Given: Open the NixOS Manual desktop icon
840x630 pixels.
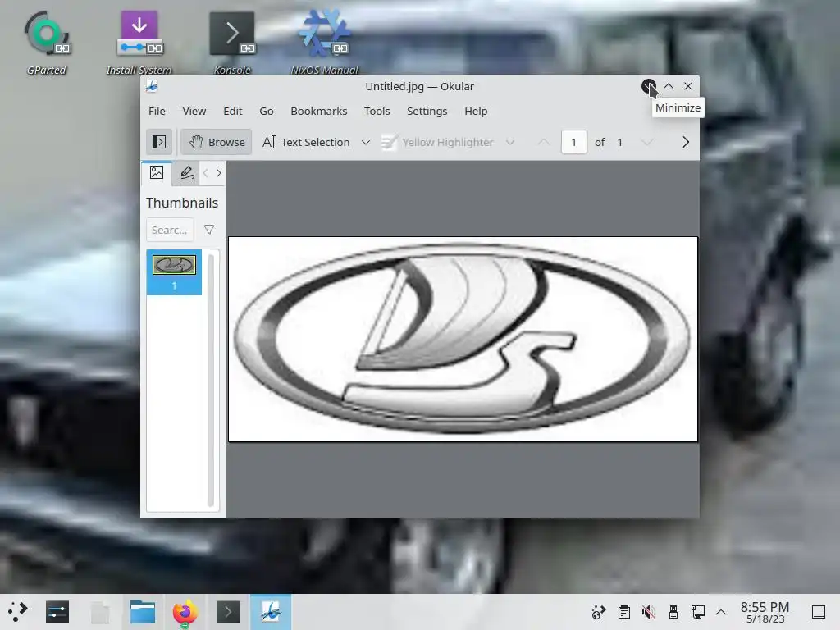Looking at the screenshot, I should coord(325,43).
